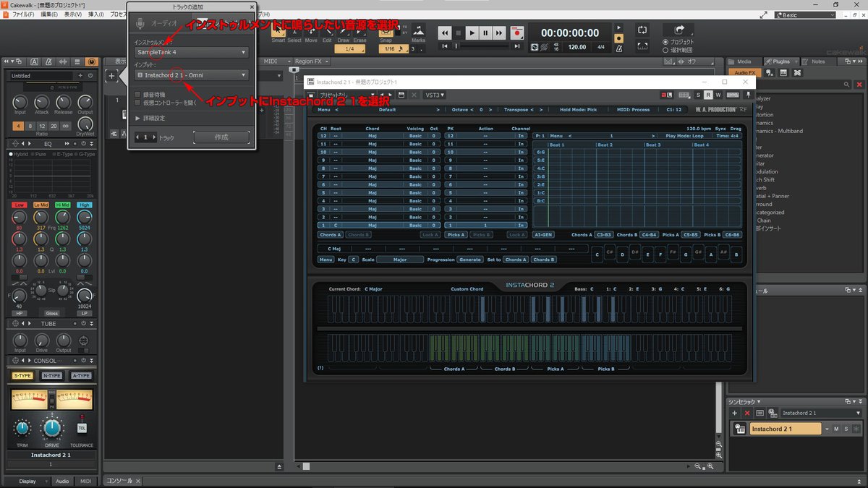The width and height of the screenshot is (868, 488).
Task: Select the Audio tab at bottom
Action: [62, 481]
